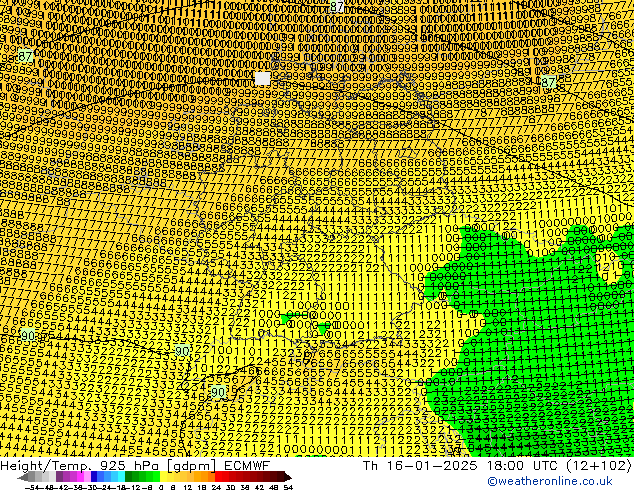Click the dark brown arrow end of the scale

(x=287, y=477)
